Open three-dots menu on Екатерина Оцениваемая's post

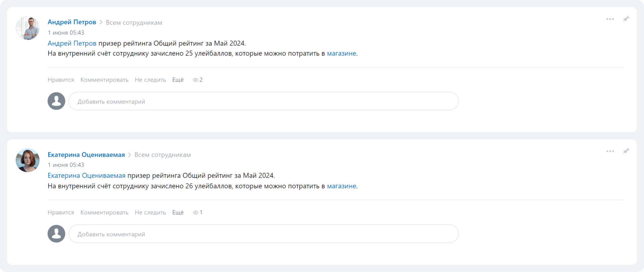click(610, 151)
